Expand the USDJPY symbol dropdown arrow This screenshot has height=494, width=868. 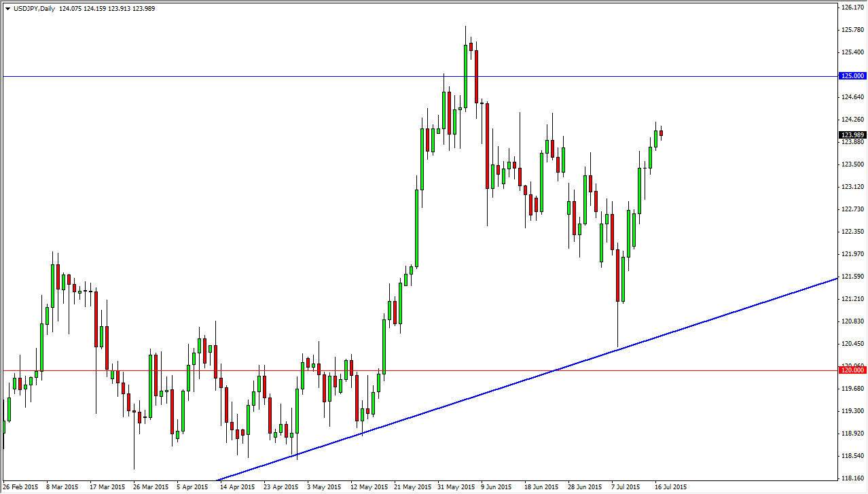point(8,8)
